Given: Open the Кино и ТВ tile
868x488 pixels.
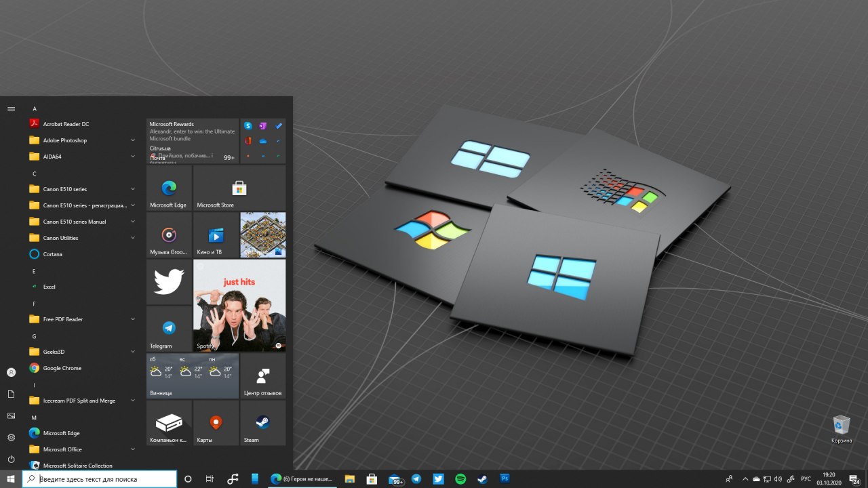Looking at the screenshot, I should [x=216, y=235].
